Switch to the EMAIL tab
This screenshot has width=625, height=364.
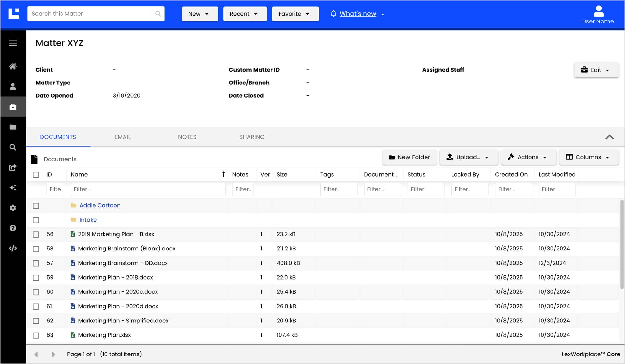click(x=123, y=137)
